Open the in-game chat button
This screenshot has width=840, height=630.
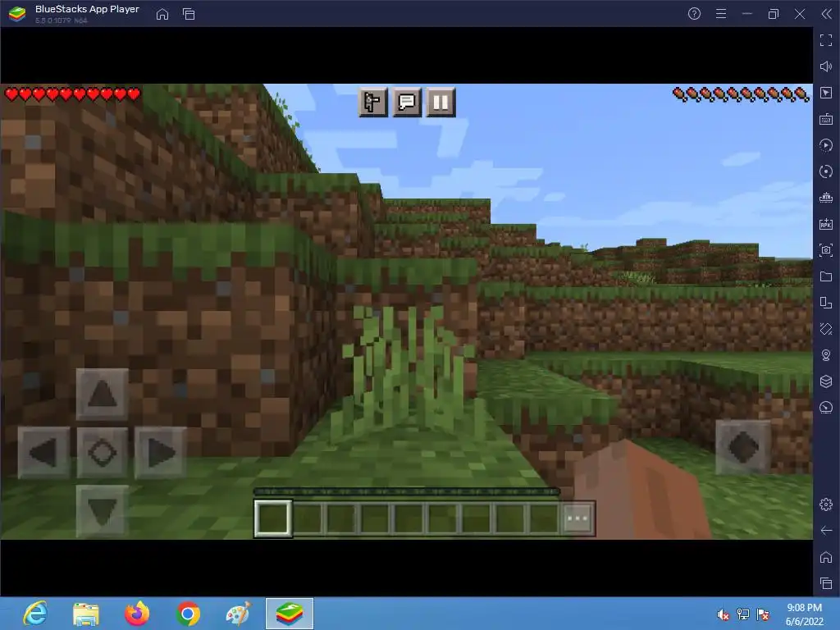[x=407, y=102]
